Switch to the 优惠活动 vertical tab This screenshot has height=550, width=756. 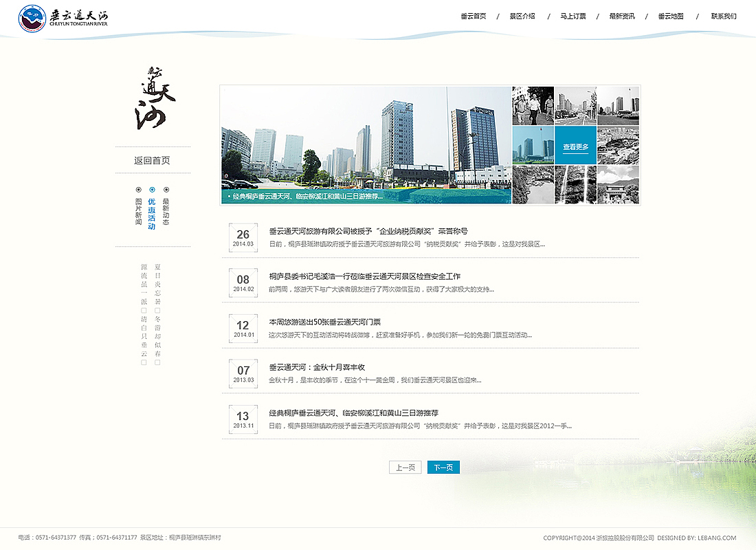(151, 214)
